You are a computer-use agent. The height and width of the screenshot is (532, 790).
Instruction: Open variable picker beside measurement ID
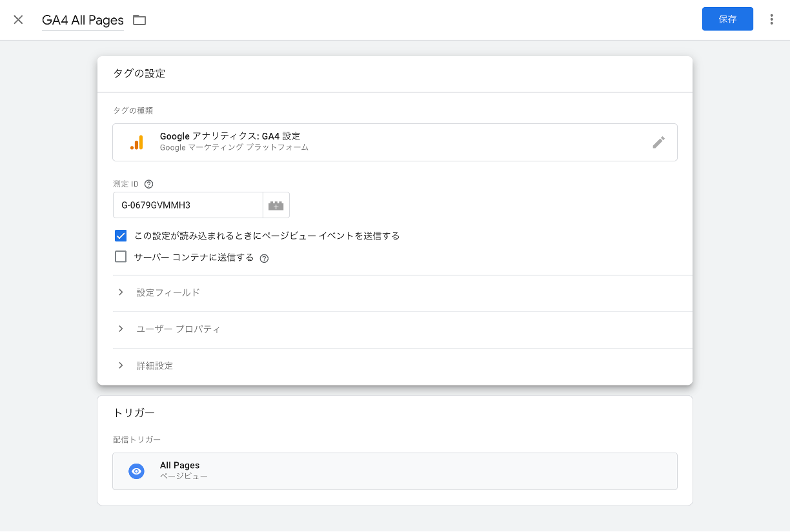pyautogui.click(x=276, y=205)
